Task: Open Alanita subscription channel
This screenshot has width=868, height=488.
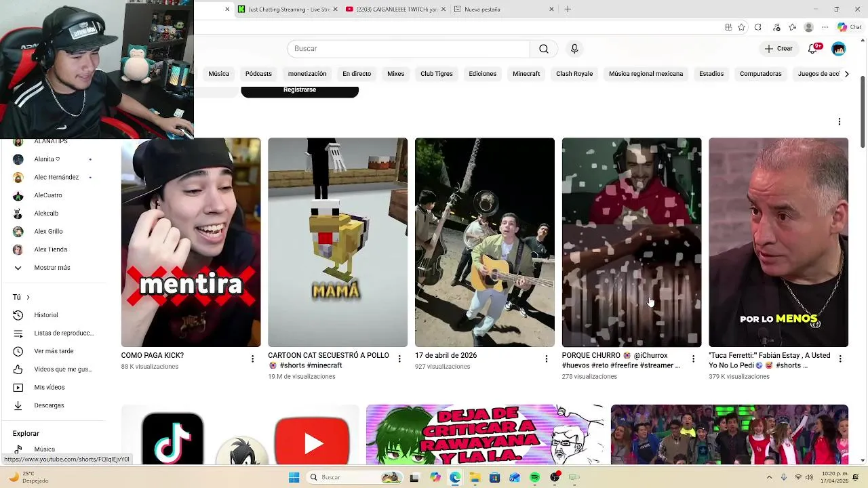Action: [54, 159]
